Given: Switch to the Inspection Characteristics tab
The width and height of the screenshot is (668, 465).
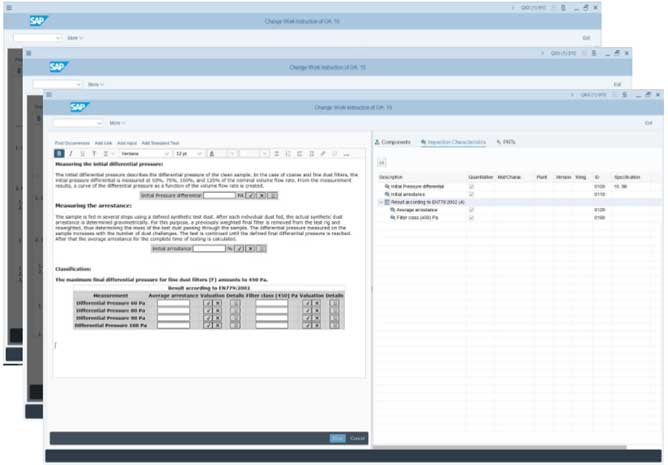Looking at the screenshot, I should pyautogui.click(x=453, y=142).
